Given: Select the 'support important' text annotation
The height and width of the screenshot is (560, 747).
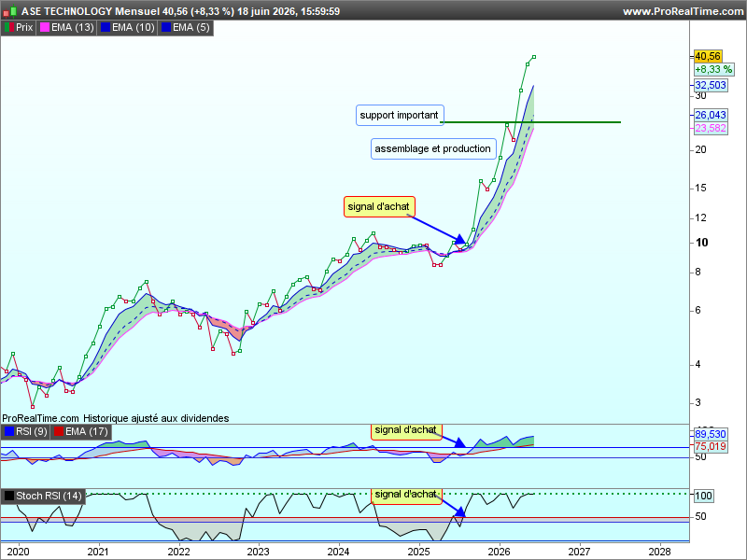Looking at the screenshot, I should (x=400, y=115).
